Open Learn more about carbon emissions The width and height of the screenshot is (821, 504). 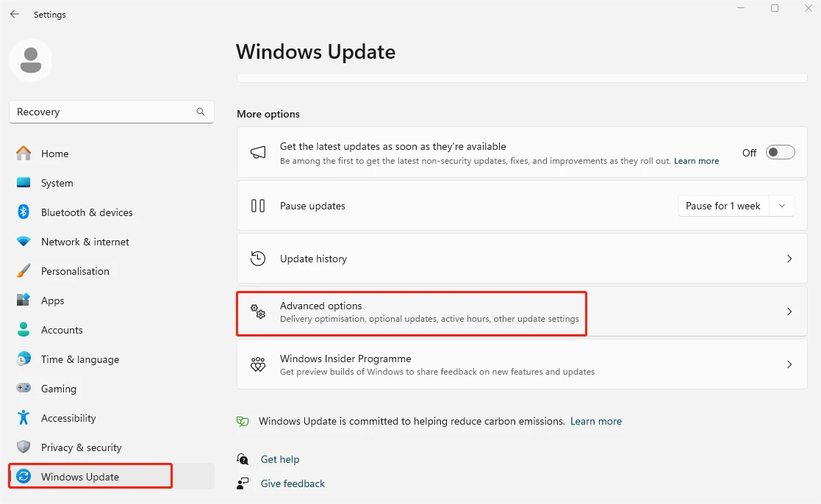point(596,421)
